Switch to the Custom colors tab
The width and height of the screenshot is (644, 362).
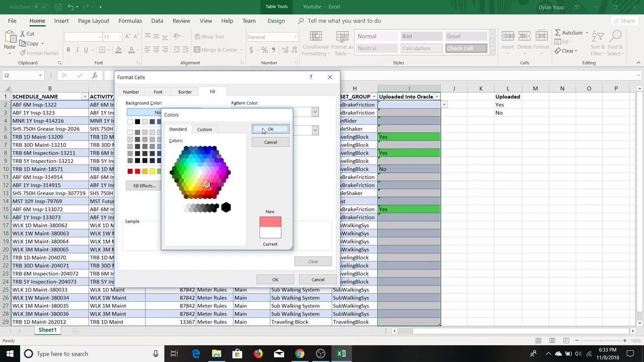(x=204, y=129)
